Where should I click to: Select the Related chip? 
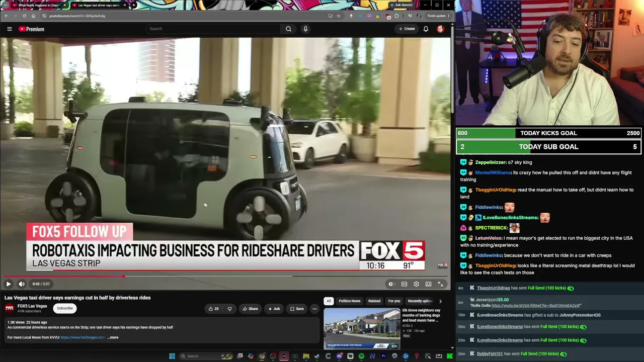click(374, 301)
